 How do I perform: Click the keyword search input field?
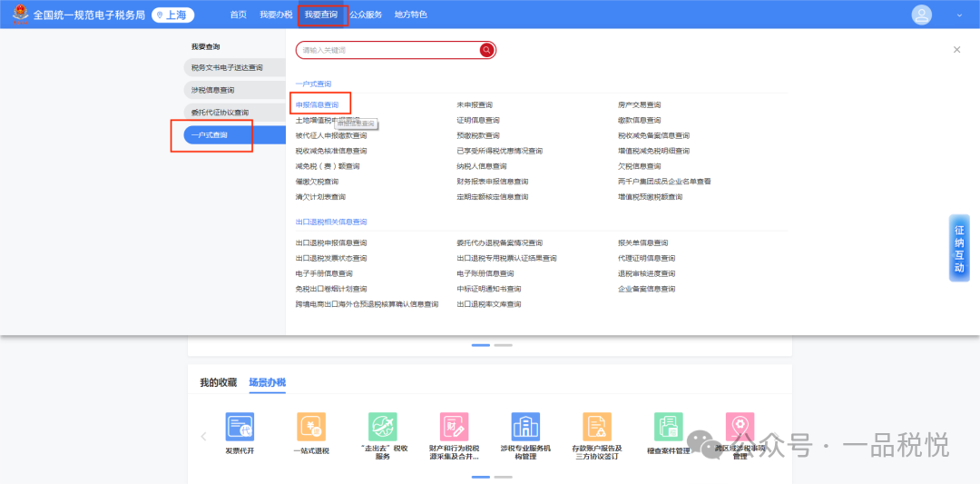pos(386,50)
